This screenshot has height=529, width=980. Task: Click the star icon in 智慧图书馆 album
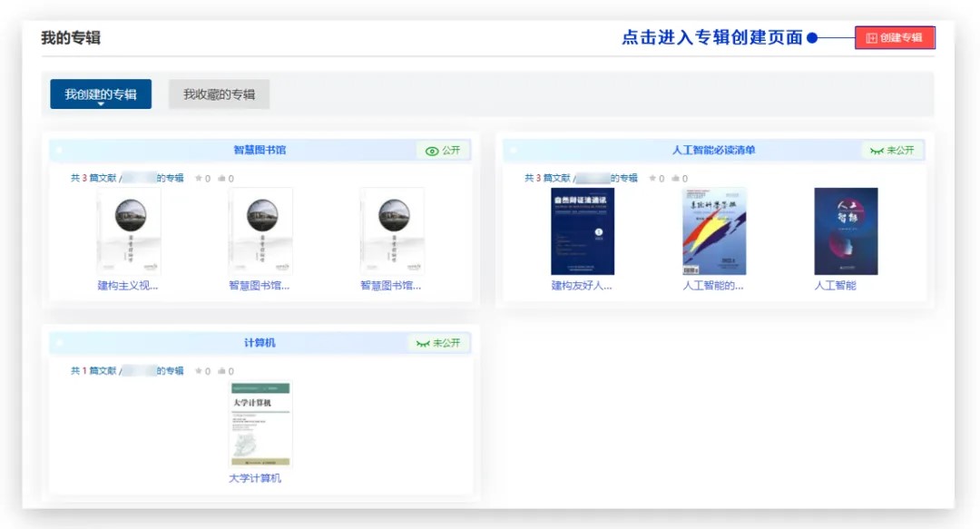point(199,179)
